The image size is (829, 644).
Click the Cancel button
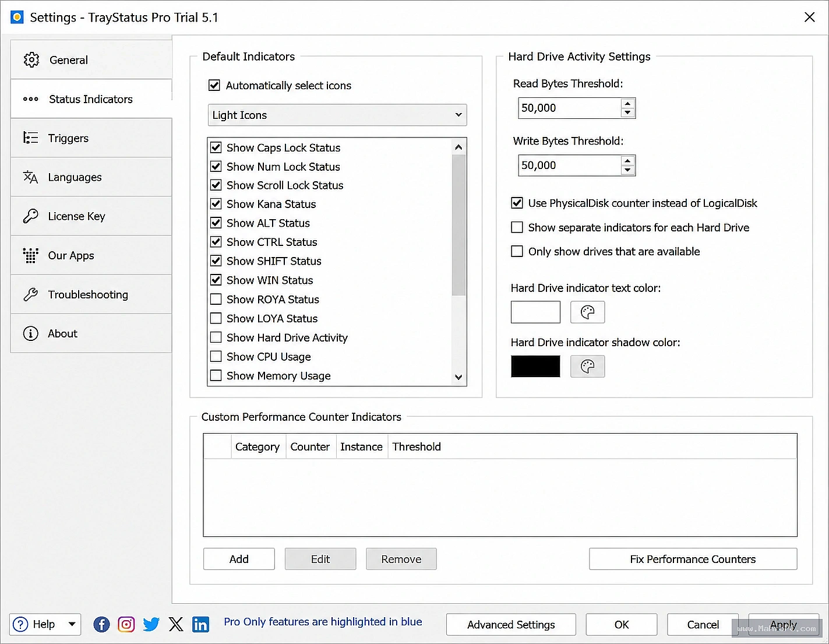pos(703,625)
